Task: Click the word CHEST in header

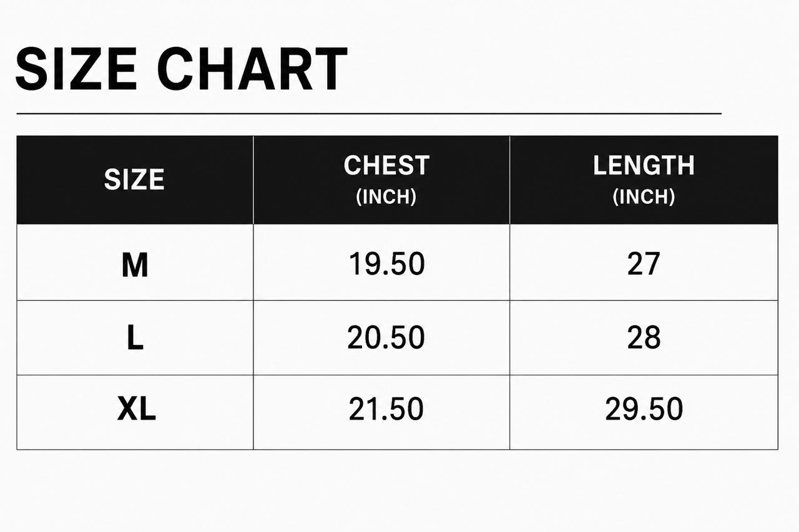Action: tap(386, 166)
